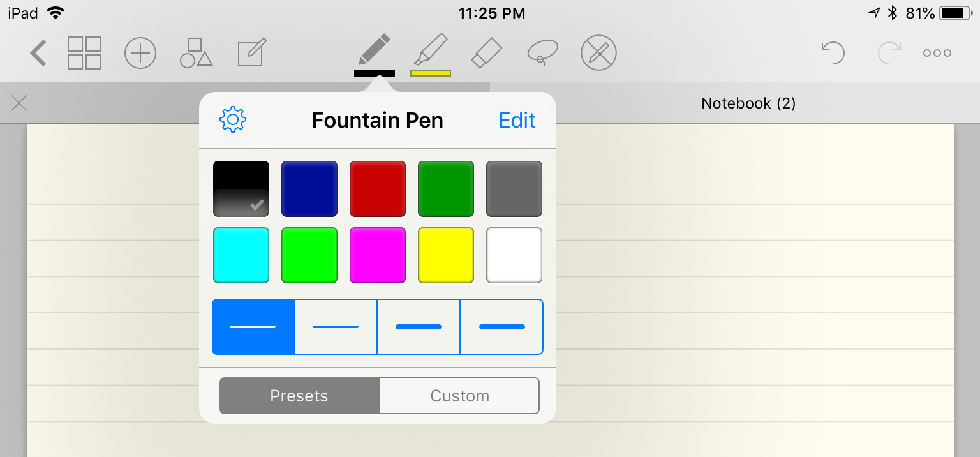This screenshot has width=980, height=457.
Task: Undo the last action
Action: (833, 53)
